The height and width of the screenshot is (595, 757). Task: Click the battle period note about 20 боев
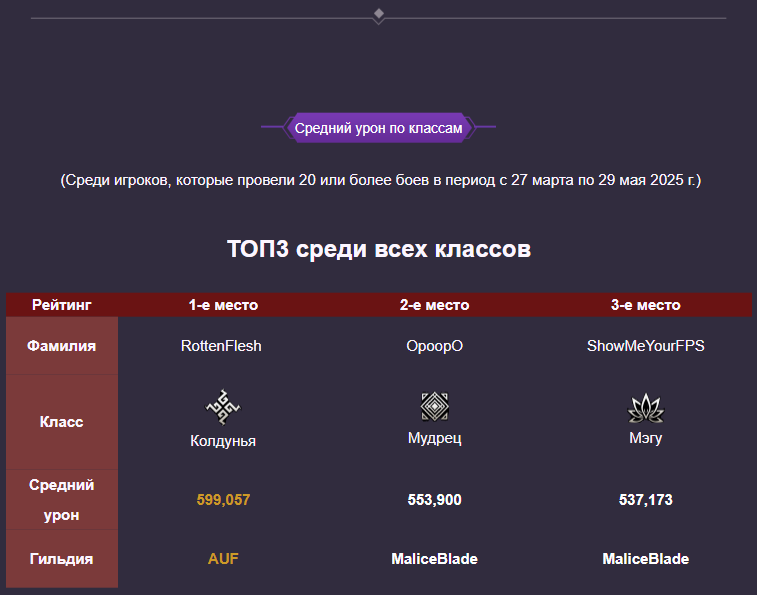(x=380, y=180)
